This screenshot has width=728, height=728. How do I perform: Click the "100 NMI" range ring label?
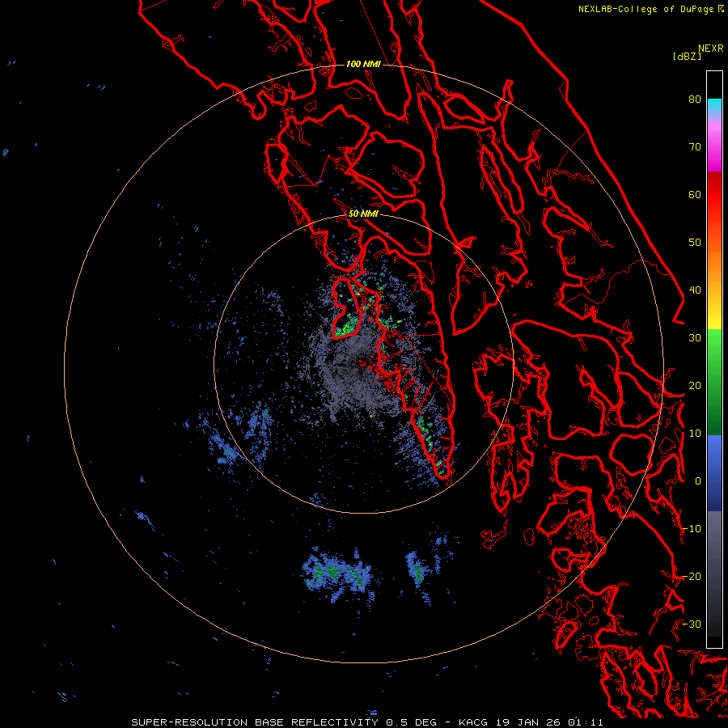[363, 64]
